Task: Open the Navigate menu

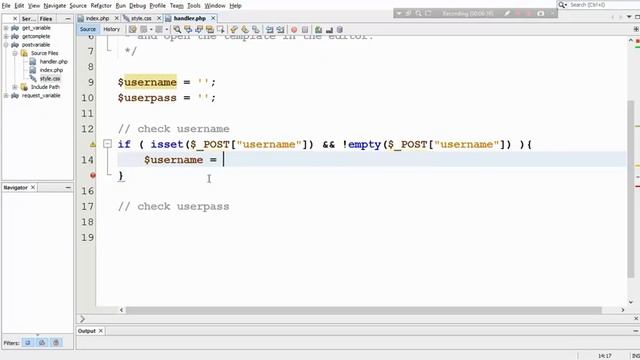Action: pyautogui.click(x=55, y=6)
